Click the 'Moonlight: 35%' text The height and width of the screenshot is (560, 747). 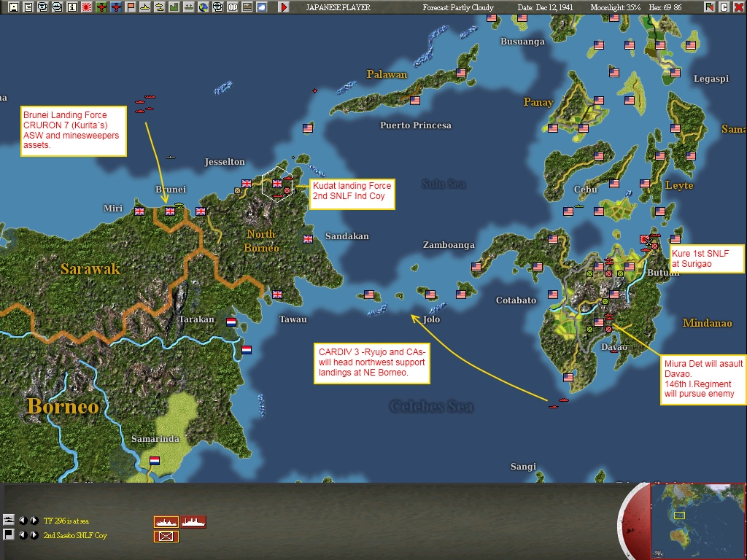(x=616, y=7)
